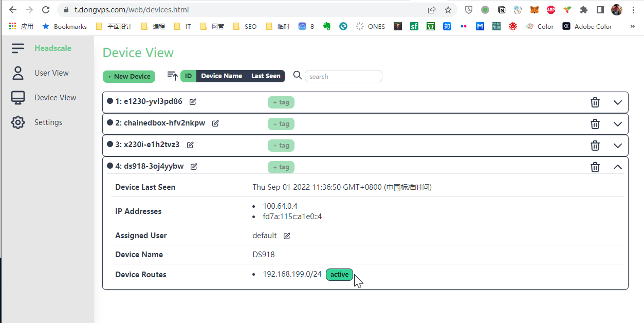Toggle the active route 192.168.199.0/24

pos(339,275)
